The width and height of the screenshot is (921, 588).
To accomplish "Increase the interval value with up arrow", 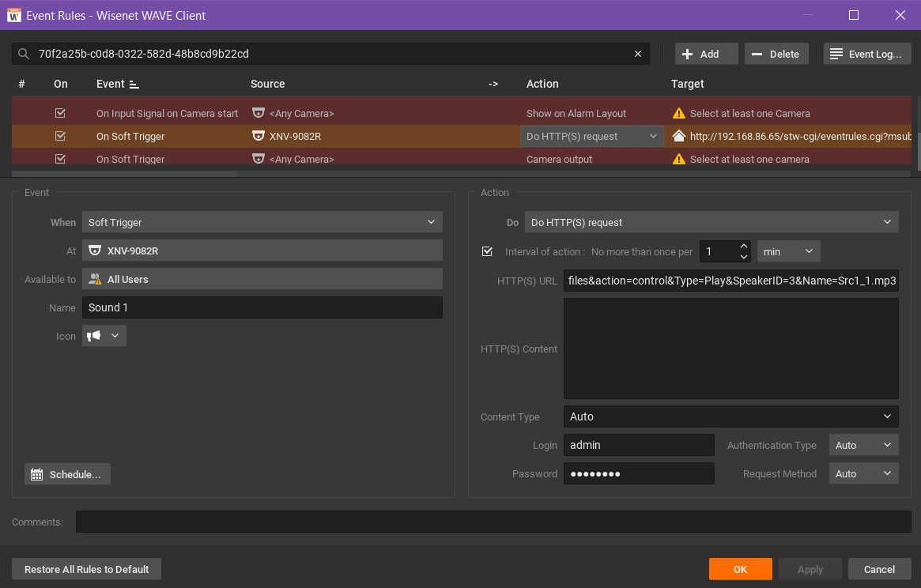I will (x=744, y=246).
